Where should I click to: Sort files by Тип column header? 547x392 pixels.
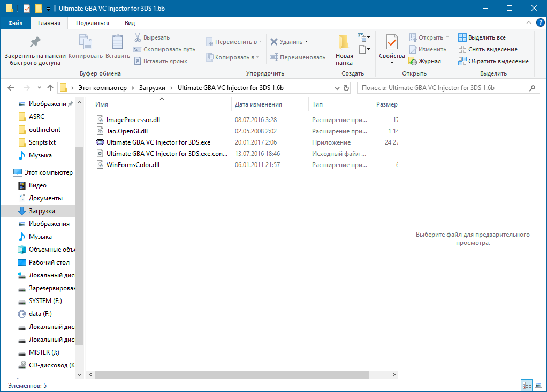pyautogui.click(x=341, y=104)
